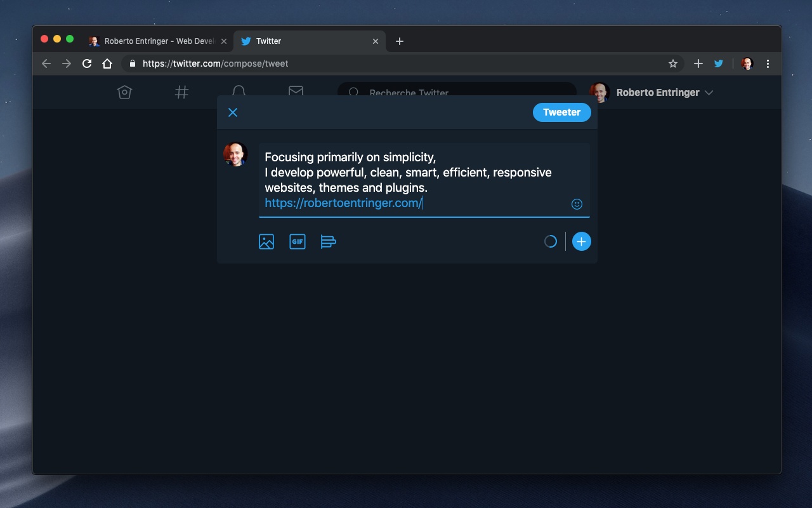Click the address bar URL
812x508 pixels.
tap(215, 63)
